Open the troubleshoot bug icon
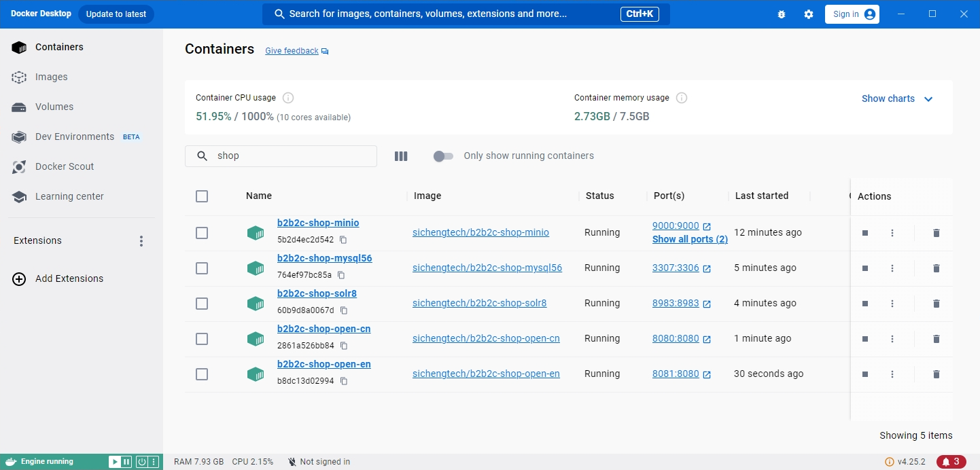The width and height of the screenshot is (980, 470). click(782, 14)
